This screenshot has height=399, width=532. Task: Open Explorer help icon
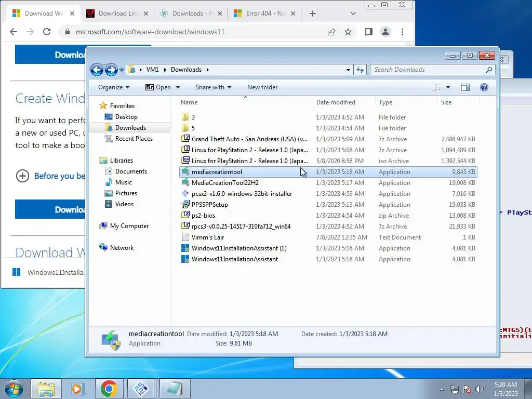[484, 87]
